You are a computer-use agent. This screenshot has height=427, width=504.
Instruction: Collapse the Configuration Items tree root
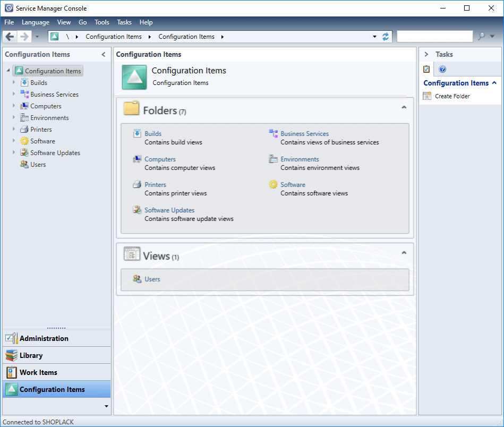(x=8, y=71)
